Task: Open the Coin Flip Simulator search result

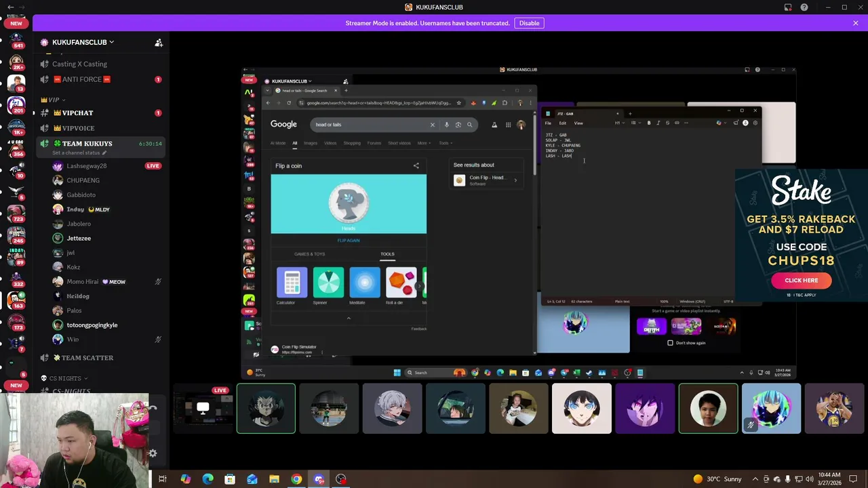Action: click(299, 347)
